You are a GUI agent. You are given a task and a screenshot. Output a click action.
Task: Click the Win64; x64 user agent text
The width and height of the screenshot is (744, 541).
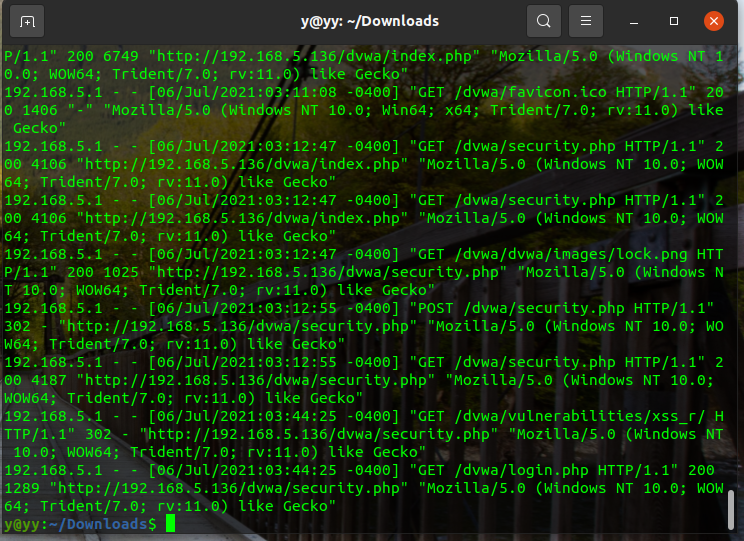(431, 110)
